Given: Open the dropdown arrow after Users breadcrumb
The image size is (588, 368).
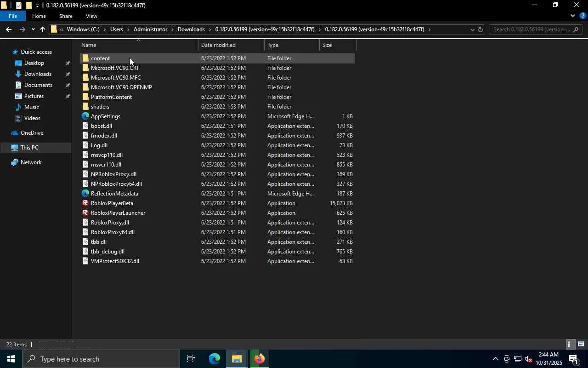Looking at the screenshot, I should pyautogui.click(x=129, y=29).
